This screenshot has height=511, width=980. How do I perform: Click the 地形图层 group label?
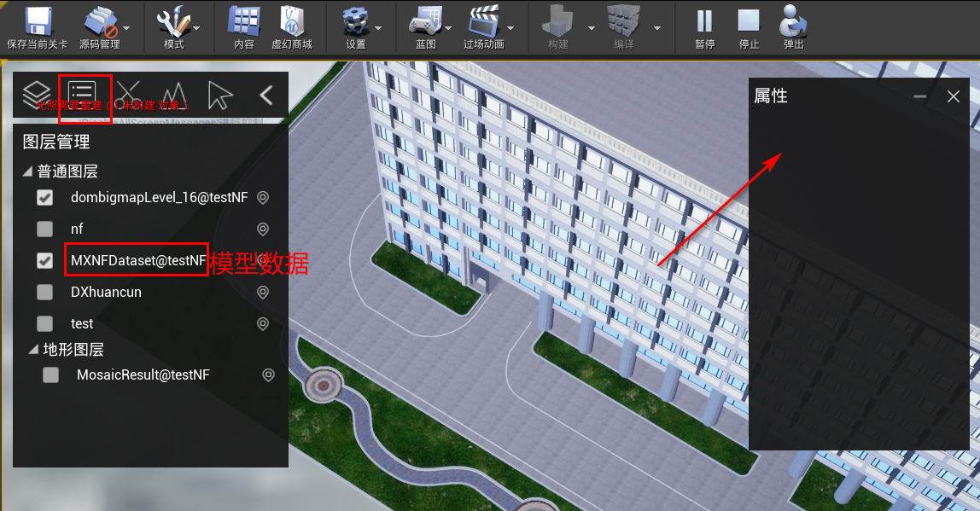(x=73, y=350)
